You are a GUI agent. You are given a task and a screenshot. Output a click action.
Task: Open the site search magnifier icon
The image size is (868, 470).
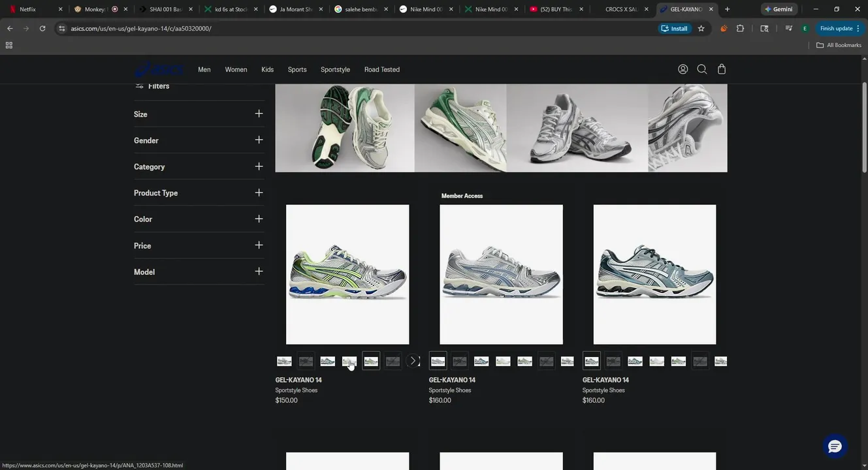coord(702,69)
